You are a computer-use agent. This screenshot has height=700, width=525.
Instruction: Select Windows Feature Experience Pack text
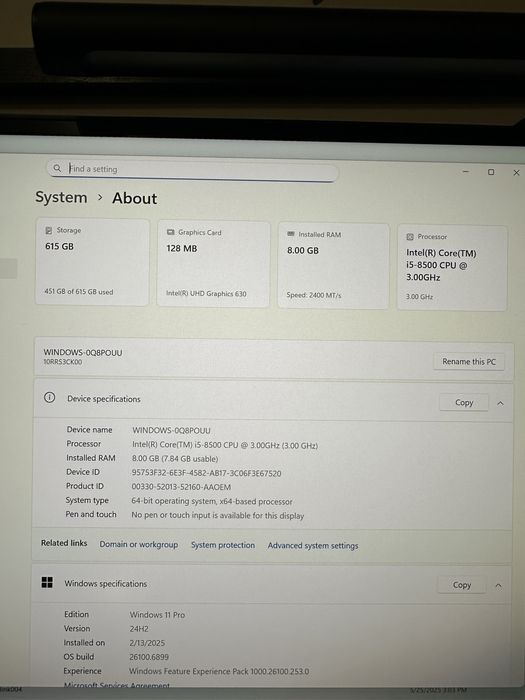(219, 671)
